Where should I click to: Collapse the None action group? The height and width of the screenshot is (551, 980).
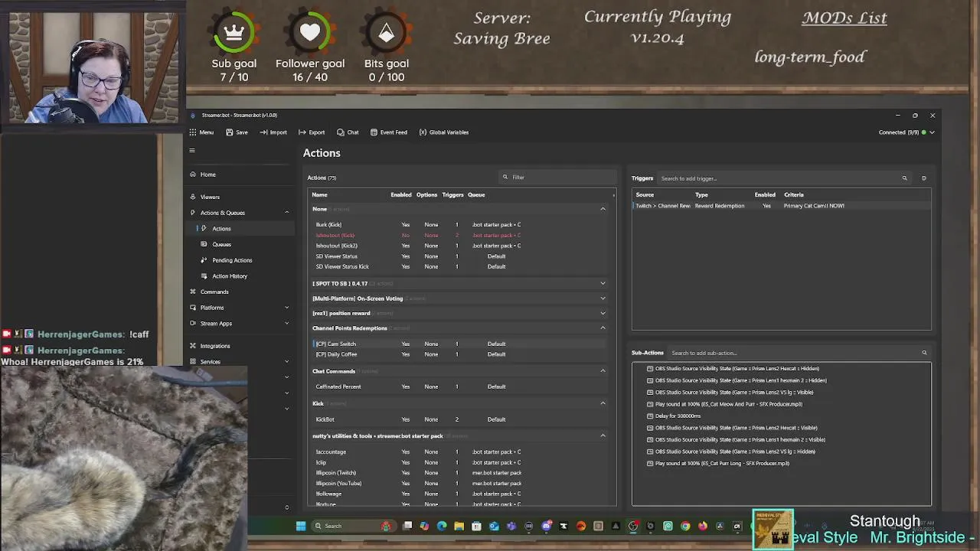pos(603,209)
